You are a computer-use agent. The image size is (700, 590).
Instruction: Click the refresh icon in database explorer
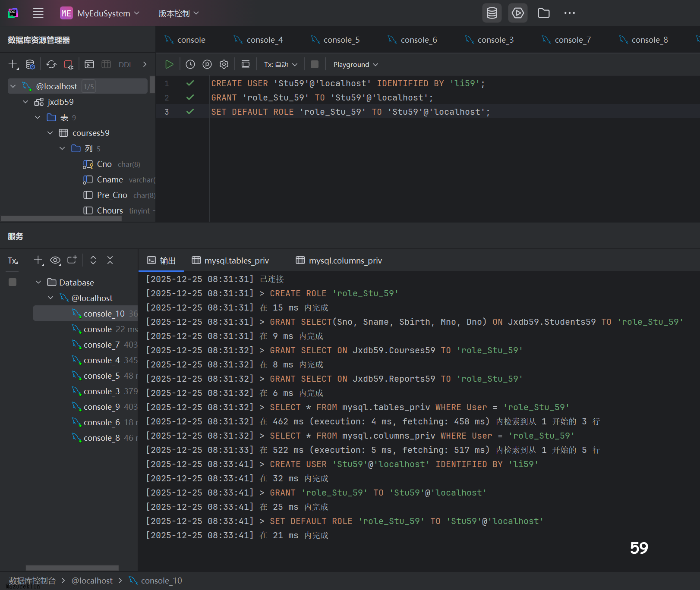(51, 64)
